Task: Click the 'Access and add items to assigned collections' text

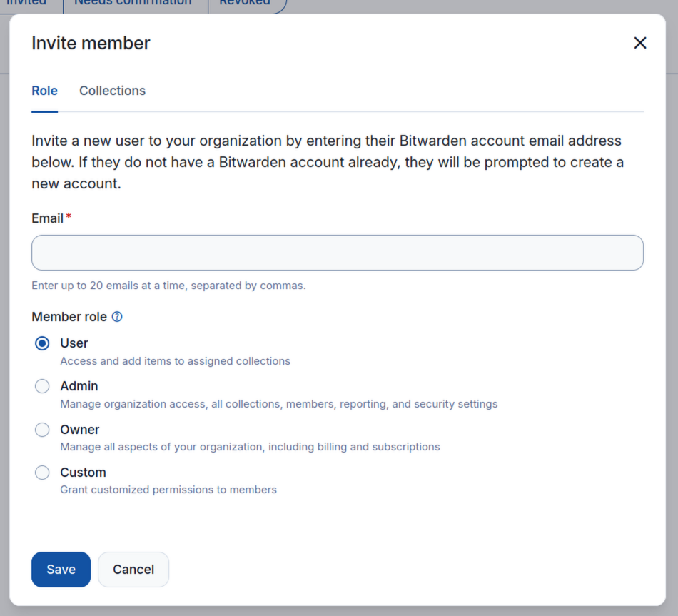Action: coord(175,361)
